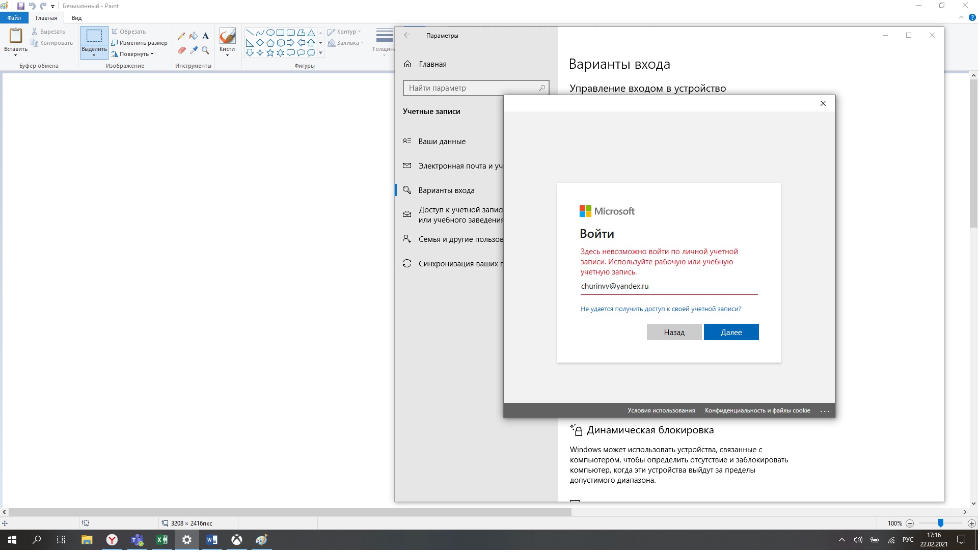Open the Выделить selection dropdown arrow

pyautogui.click(x=94, y=55)
